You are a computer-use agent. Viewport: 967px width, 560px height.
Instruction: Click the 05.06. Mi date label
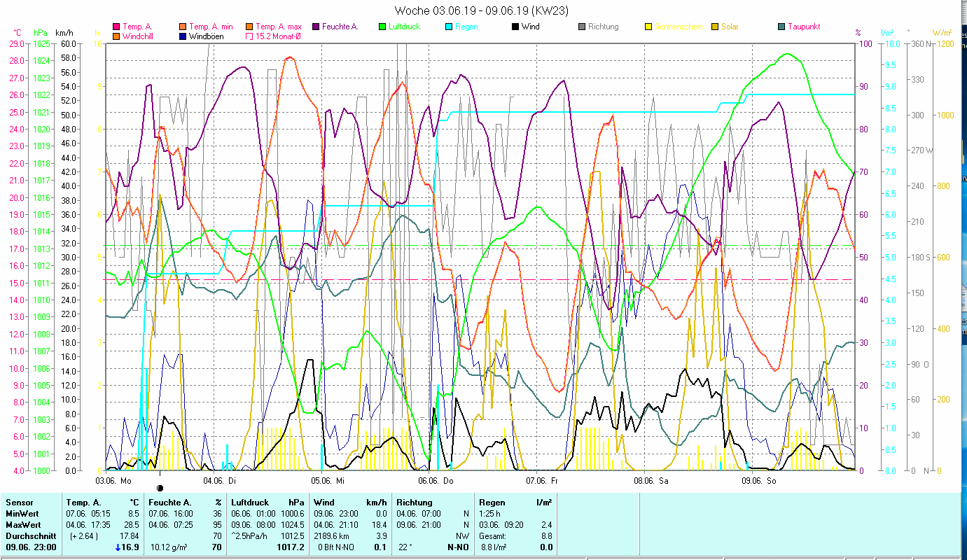click(x=328, y=481)
